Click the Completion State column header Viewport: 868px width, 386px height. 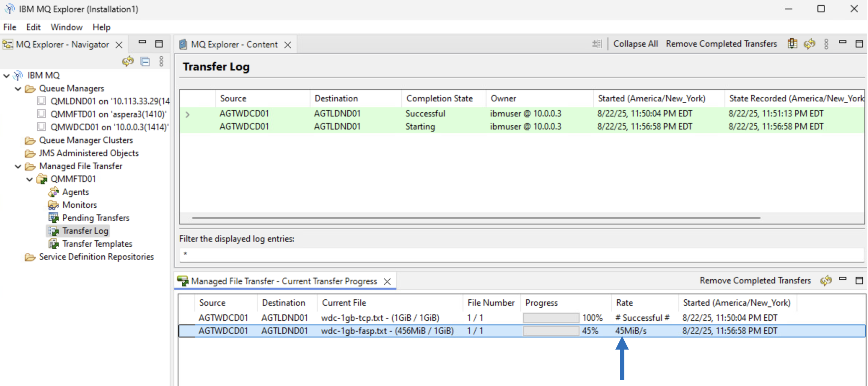coord(444,98)
